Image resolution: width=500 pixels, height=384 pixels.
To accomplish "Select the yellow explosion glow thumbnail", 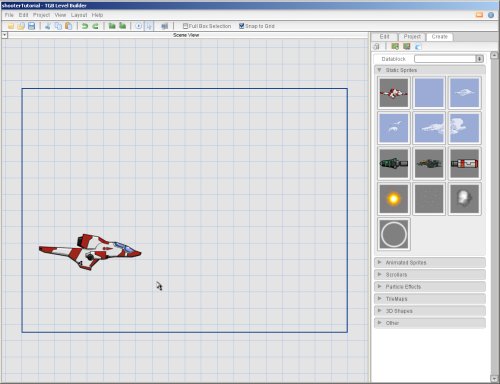I will 394,199.
